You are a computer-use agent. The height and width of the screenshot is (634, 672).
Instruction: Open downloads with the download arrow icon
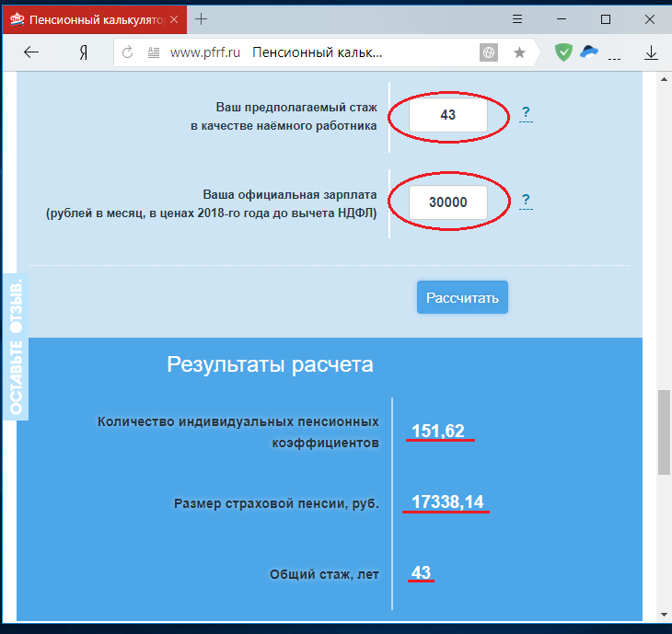pos(651,52)
